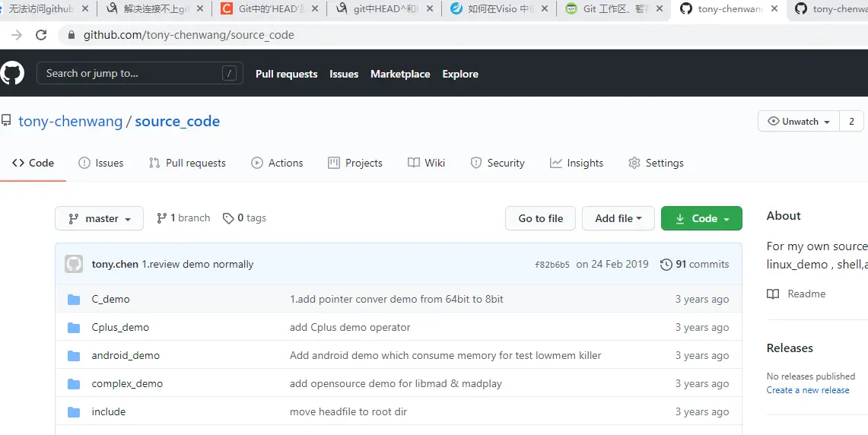Close the 无法访问github browser tab
Screen dimensions: 868x435
[84, 9]
